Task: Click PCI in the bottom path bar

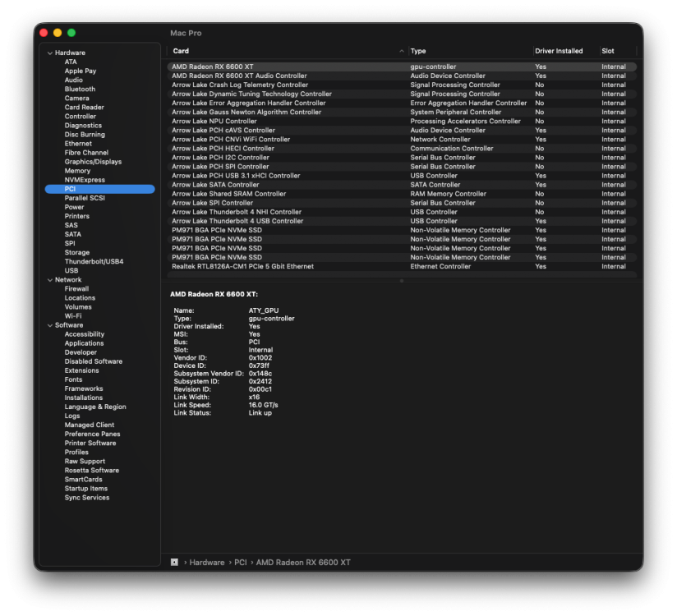Action: pyautogui.click(x=241, y=562)
